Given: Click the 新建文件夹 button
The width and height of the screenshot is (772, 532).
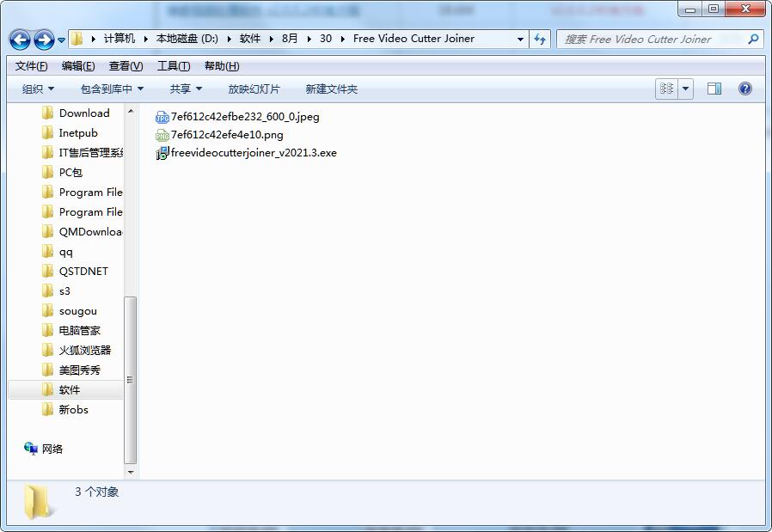Looking at the screenshot, I should tap(331, 89).
